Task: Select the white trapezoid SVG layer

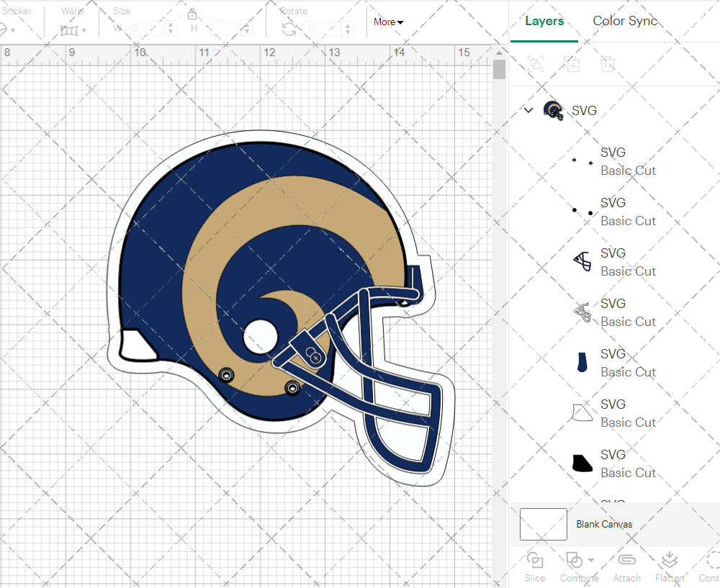Action: [616, 413]
